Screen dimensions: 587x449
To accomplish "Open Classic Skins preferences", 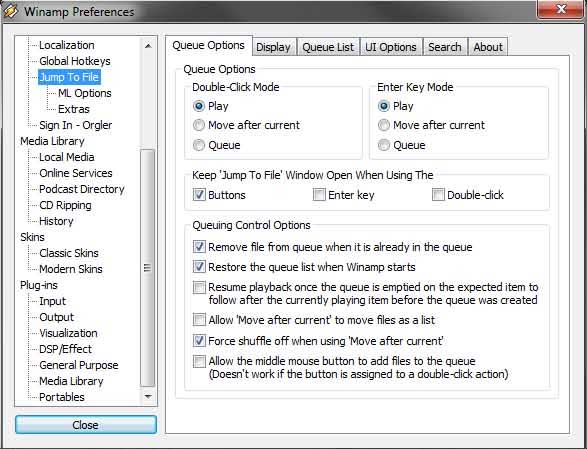I will pyautogui.click(x=69, y=253).
